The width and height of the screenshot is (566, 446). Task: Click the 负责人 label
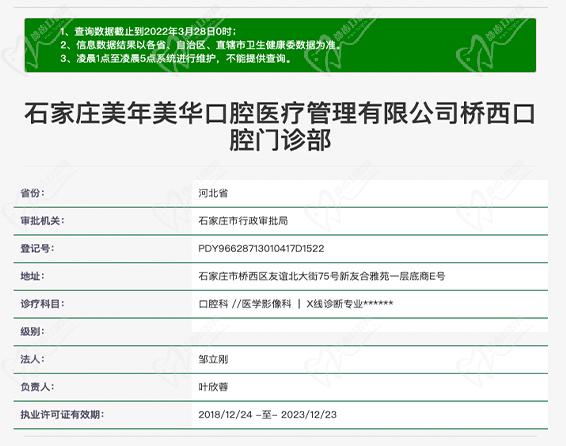(x=37, y=387)
